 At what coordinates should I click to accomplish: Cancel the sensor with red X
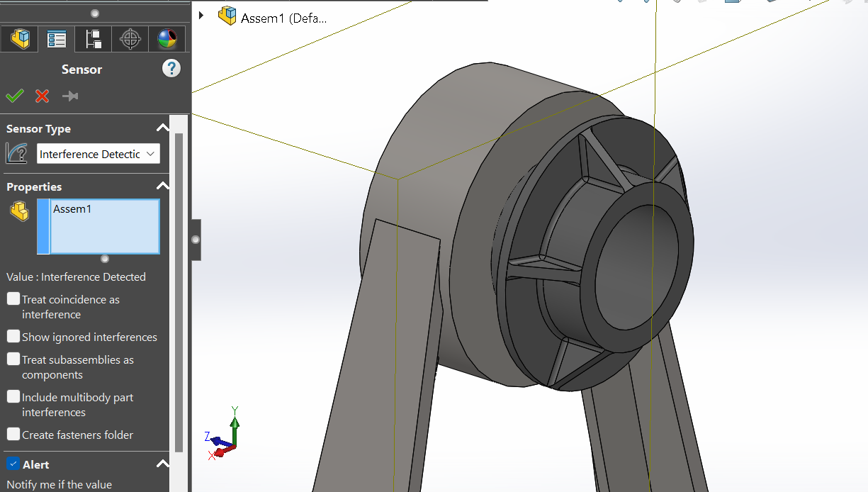43,96
